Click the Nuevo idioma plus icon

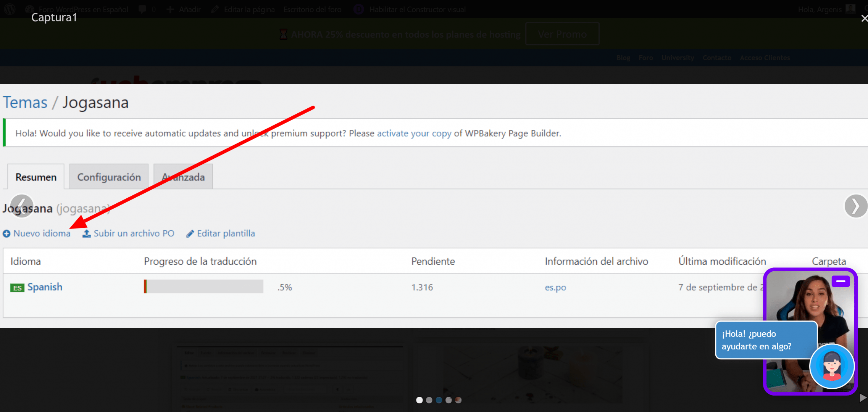pos(6,233)
